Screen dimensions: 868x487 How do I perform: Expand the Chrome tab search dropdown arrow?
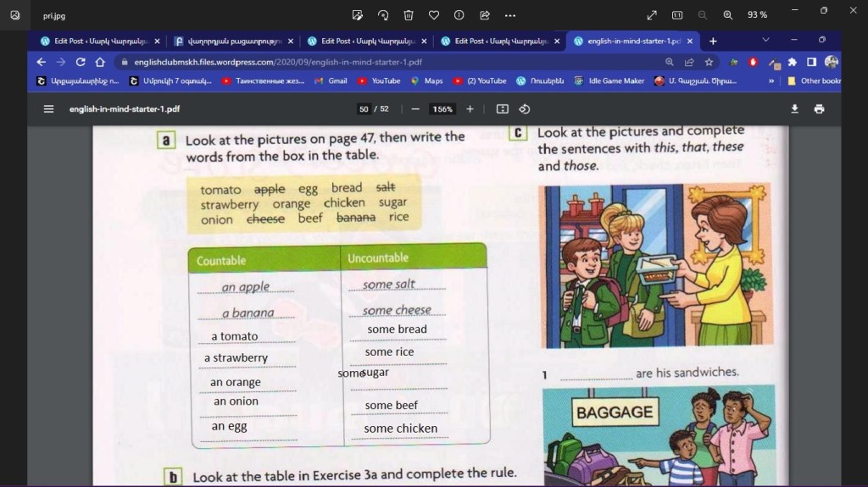click(x=766, y=40)
